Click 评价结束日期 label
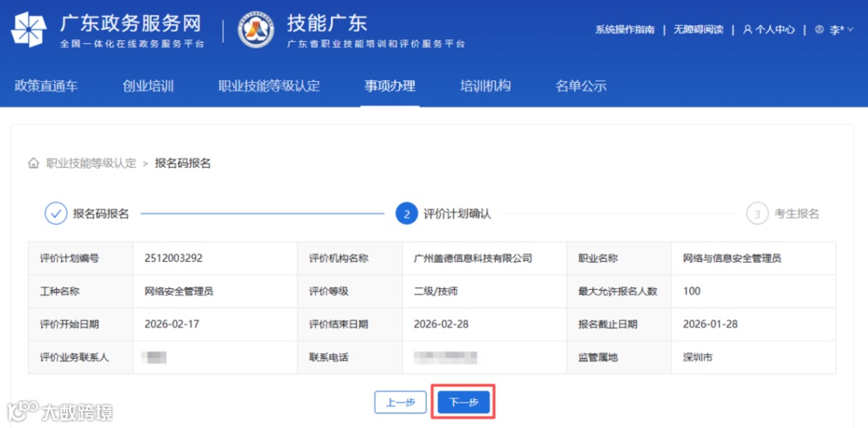 [339, 324]
